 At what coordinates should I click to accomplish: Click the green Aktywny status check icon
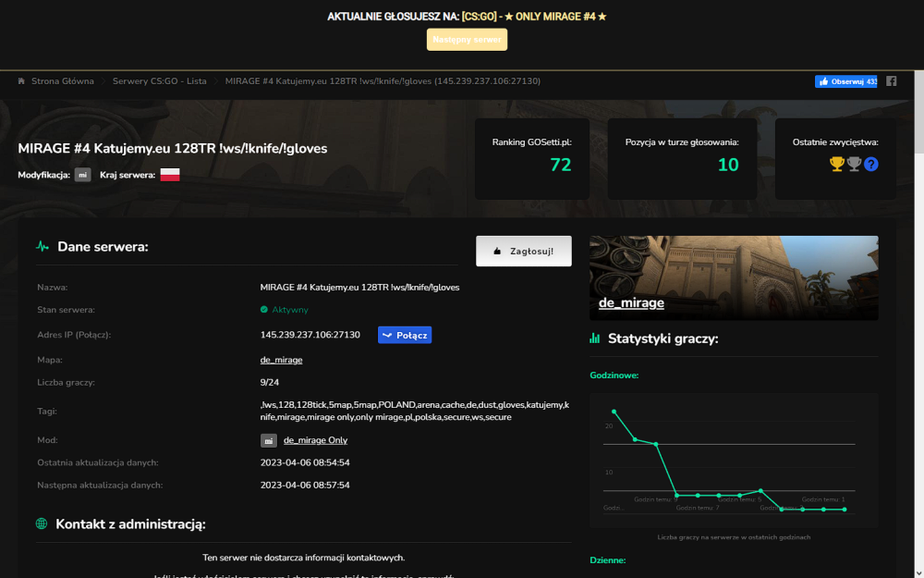(x=264, y=310)
